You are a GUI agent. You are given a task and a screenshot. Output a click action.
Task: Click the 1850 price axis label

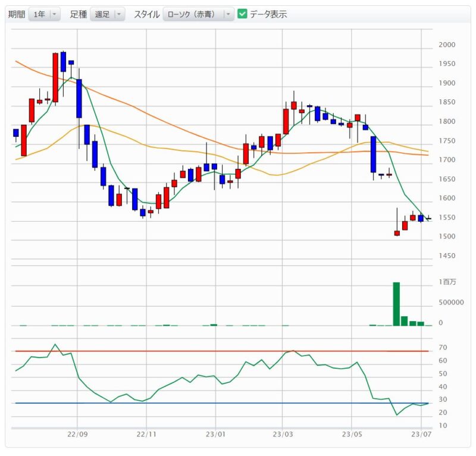tap(447, 102)
